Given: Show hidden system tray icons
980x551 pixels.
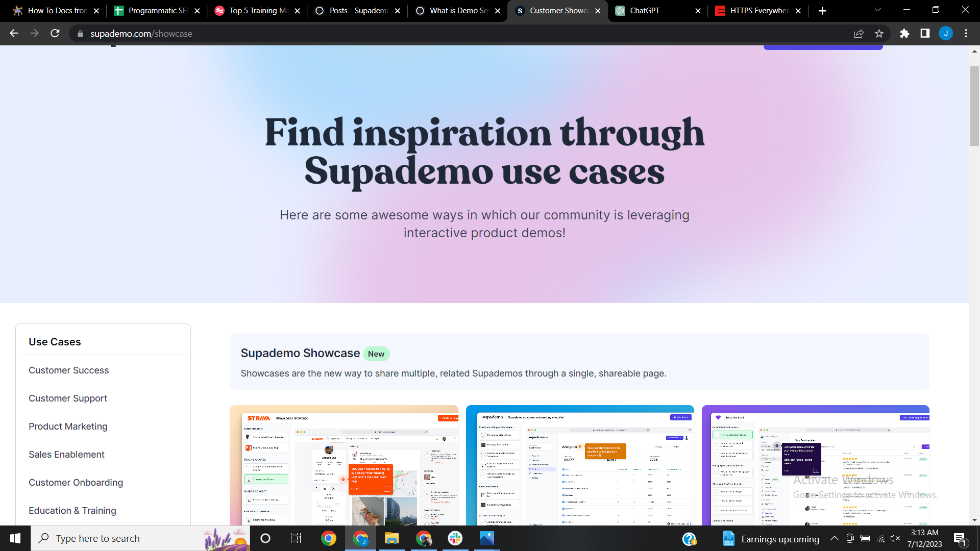Looking at the screenshot, I should point(835,538).
